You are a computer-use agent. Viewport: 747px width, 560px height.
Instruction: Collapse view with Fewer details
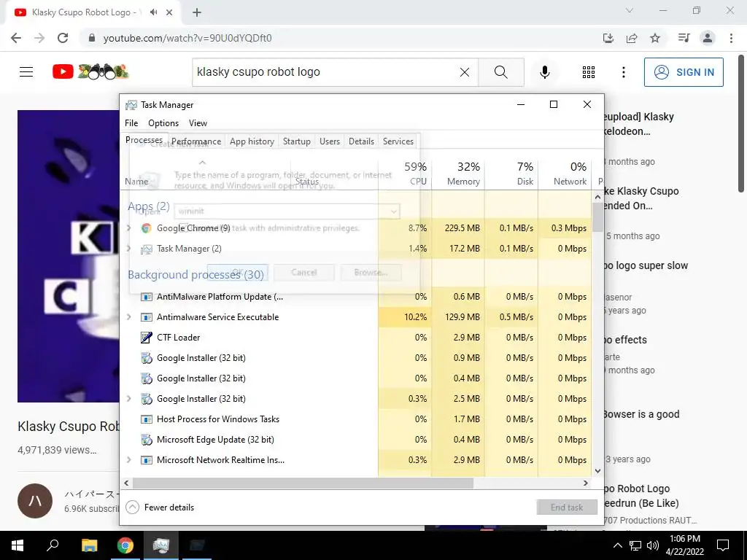(x=160, y=507)
